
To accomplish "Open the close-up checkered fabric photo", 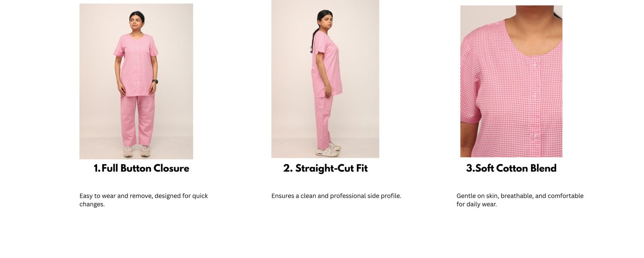I will (x=511, y=81).
